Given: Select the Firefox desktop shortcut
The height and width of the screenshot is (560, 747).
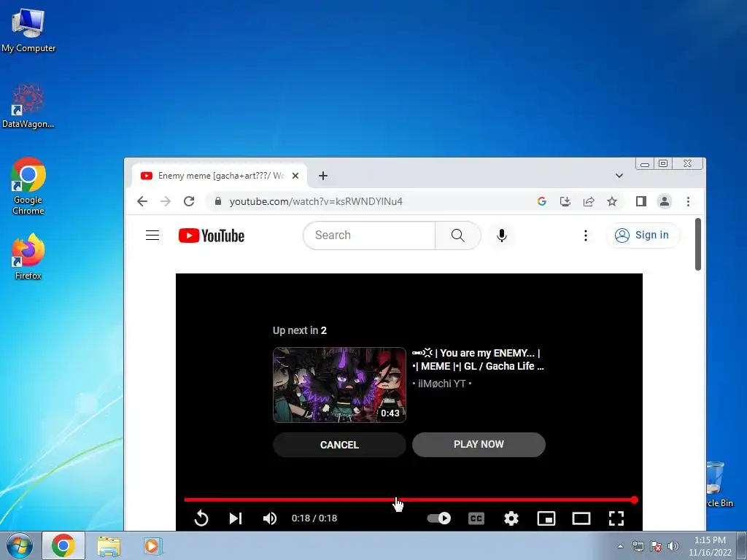Looking at the screenshot, I should tap(28, 256).
